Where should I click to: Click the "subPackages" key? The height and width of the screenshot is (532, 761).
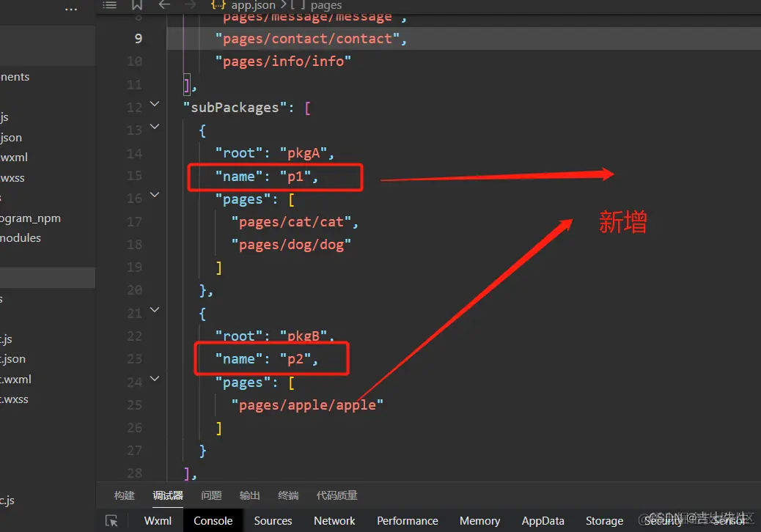point(235,107)
